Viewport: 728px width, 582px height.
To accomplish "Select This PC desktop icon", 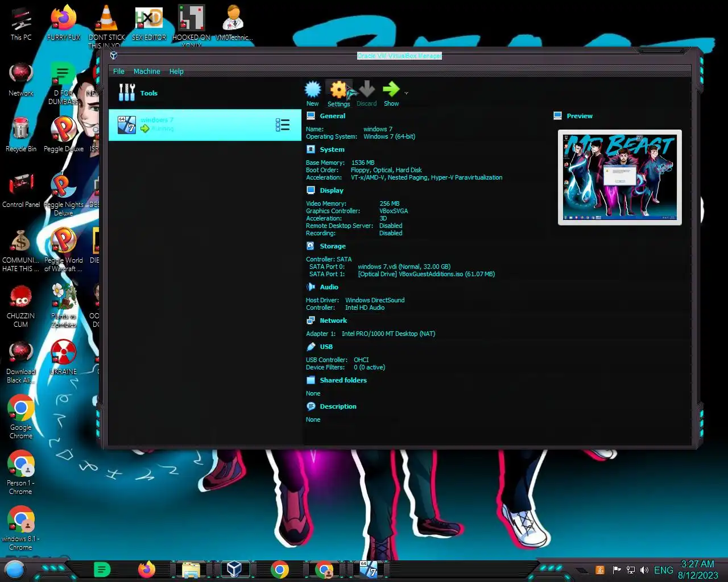I will (21, 24).
